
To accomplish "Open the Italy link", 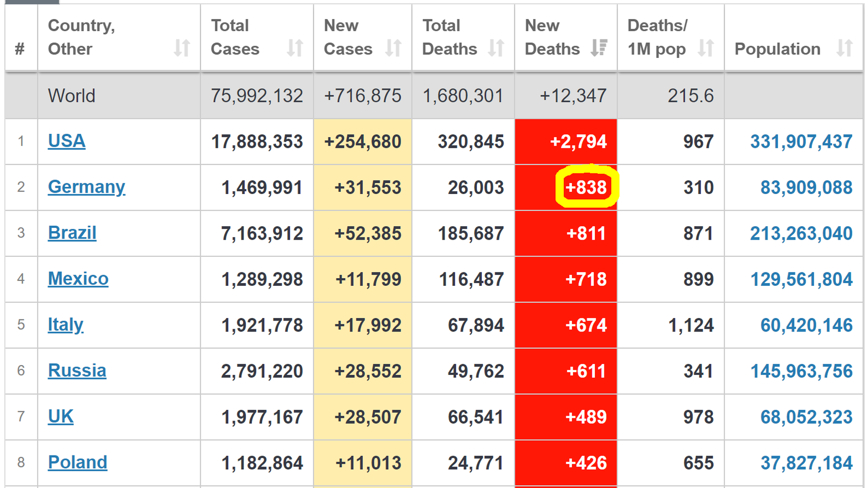I will click(x=66, y=325).
